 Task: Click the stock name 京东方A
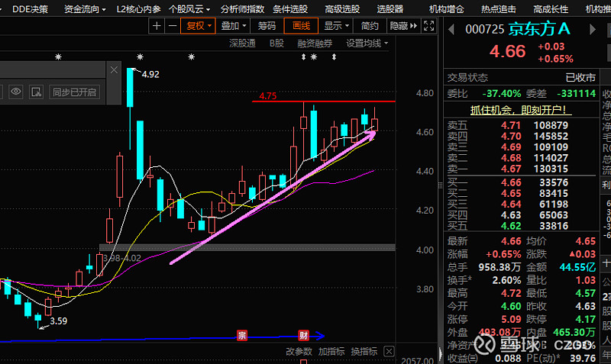point(539,29)
